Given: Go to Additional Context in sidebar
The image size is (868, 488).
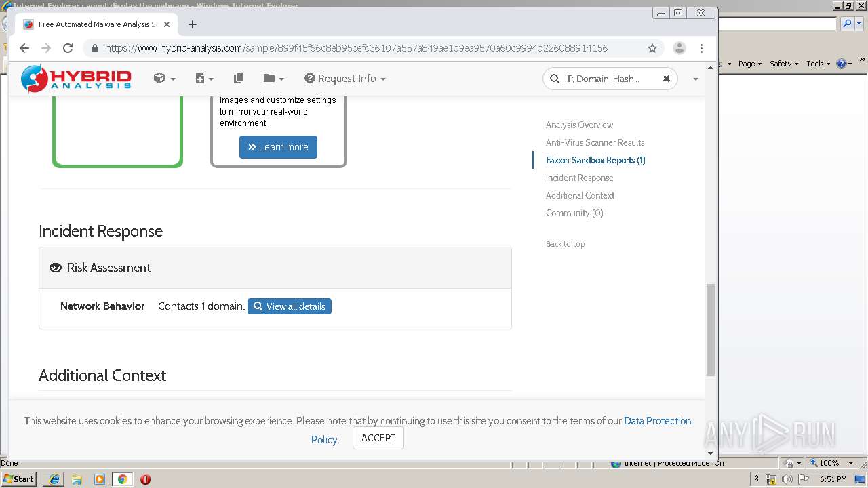Looking at the screenshot, I should click(580, 195).
